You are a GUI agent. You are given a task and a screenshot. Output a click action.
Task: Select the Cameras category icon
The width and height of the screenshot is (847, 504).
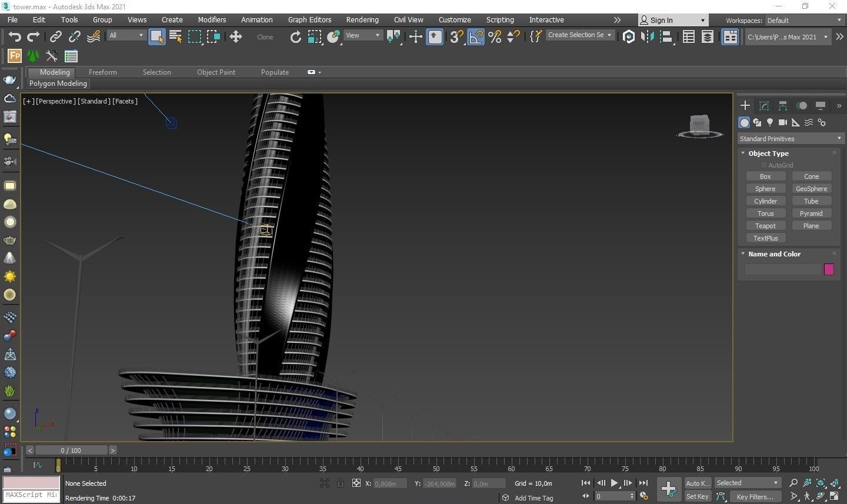(783, 122)
